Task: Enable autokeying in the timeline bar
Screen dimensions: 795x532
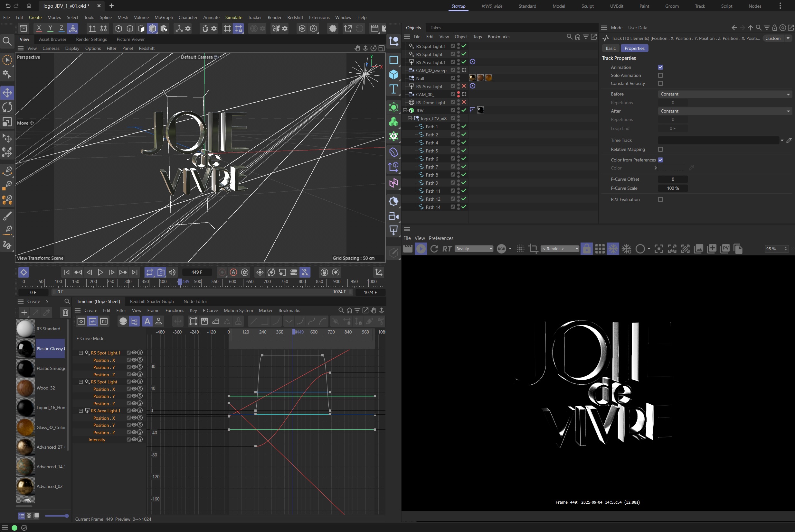Action: click(233, 272)
